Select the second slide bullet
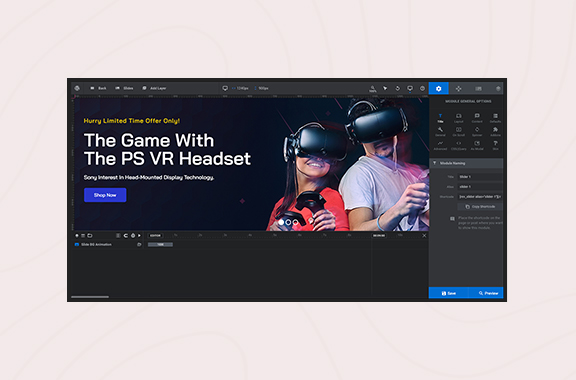This screenshot has height=380, width=576. (288, 222)
